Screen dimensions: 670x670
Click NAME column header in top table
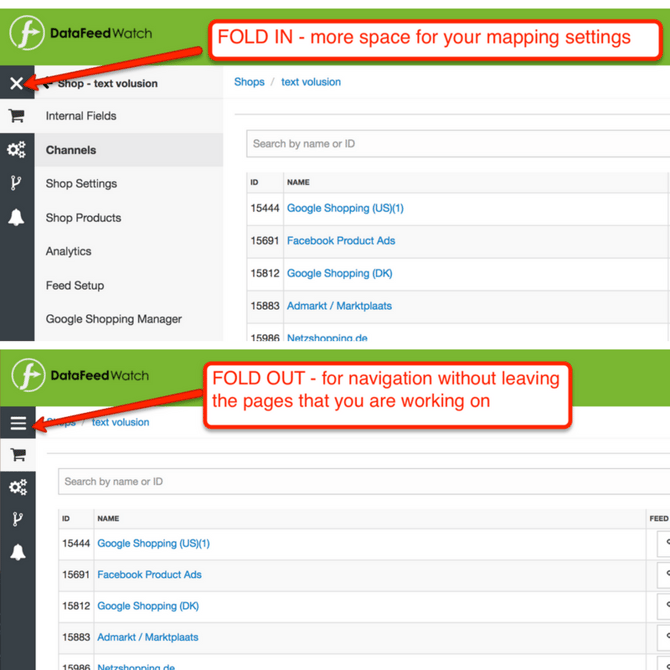(x=298, y=182)
